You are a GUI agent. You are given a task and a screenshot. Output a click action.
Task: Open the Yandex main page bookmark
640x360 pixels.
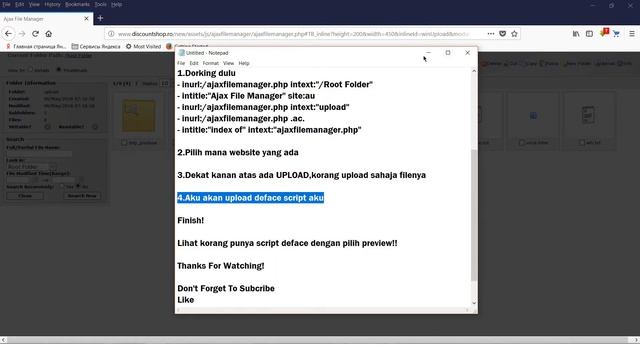[36, 47]
